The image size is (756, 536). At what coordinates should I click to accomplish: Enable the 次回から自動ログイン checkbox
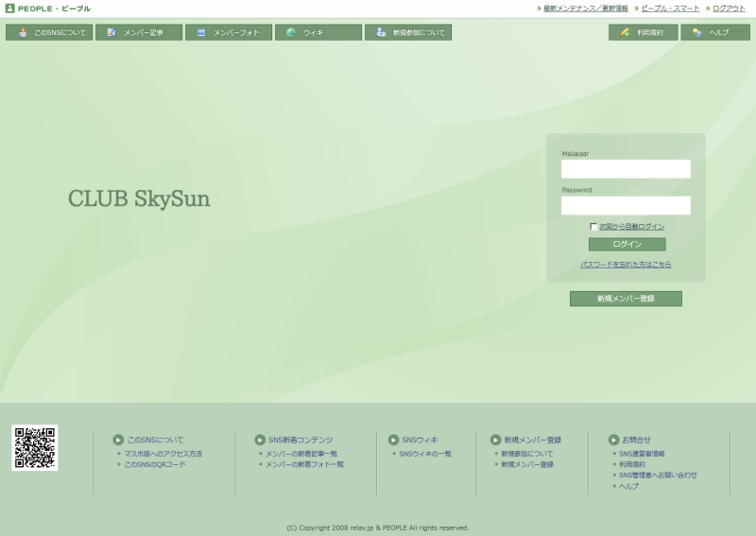(593, 227)
